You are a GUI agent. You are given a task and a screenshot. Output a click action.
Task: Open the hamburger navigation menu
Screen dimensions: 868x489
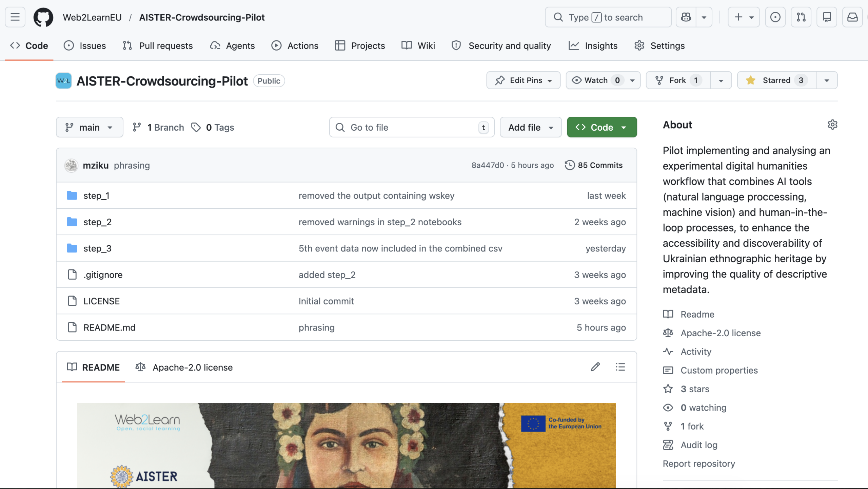15,17
